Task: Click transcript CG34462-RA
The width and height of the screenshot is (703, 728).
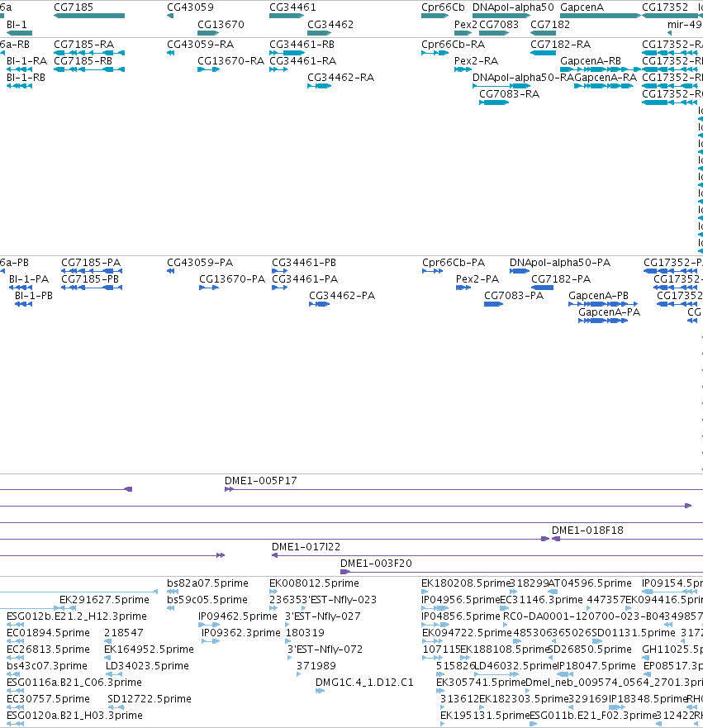Action: [340, 78]
